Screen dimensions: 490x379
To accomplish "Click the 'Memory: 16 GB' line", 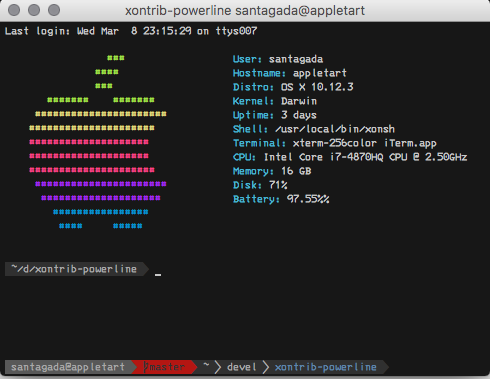I will click(272, 171).
